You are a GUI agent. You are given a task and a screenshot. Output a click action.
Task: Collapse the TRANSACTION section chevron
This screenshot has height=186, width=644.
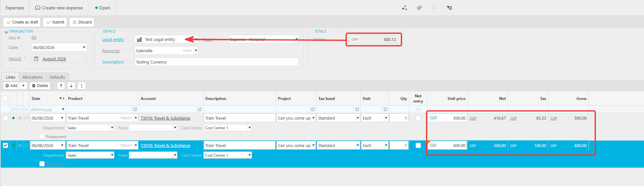tap(6, 32)
